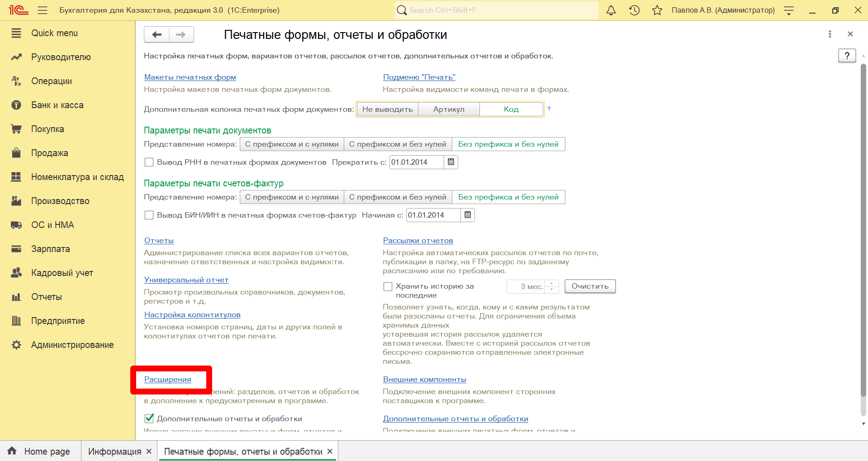Open Рассылки отчетов link
Viewport: 868px width, 461px height.
tap(418, 240)
